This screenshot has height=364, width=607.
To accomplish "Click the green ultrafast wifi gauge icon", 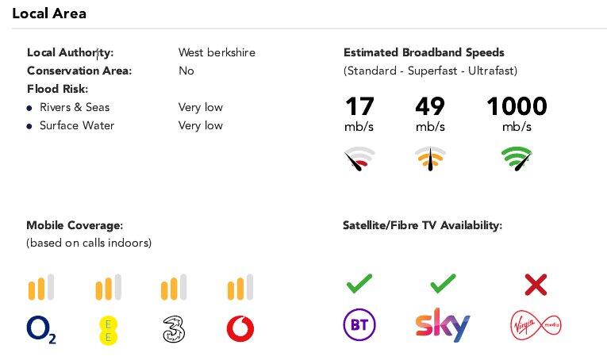I will pos(517,159).
